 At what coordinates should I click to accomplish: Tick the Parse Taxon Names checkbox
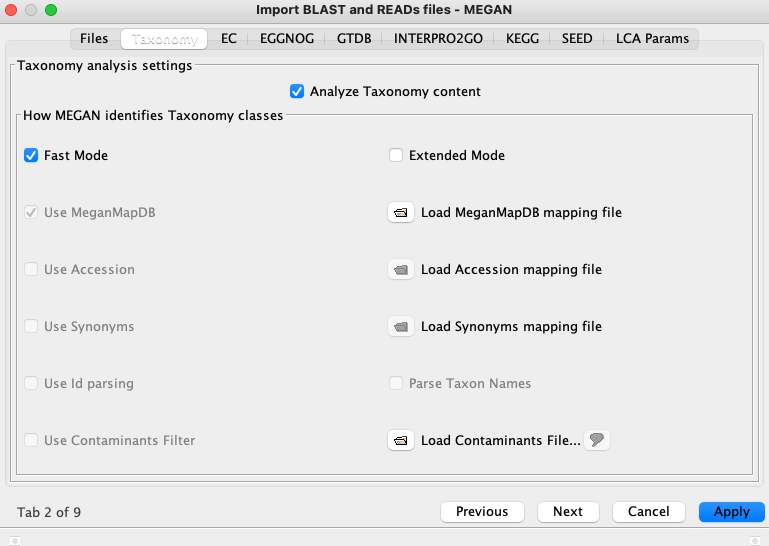[396, 383]
